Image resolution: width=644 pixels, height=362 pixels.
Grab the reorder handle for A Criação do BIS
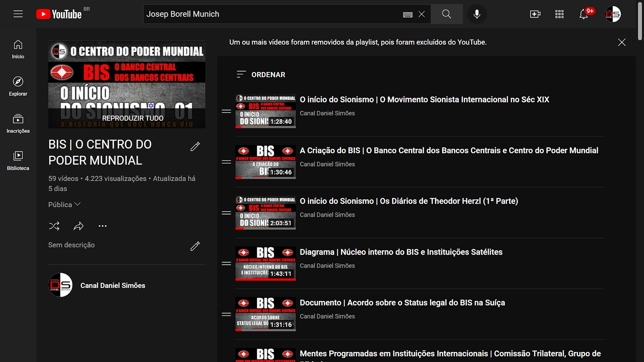click(x=226, y=162)
